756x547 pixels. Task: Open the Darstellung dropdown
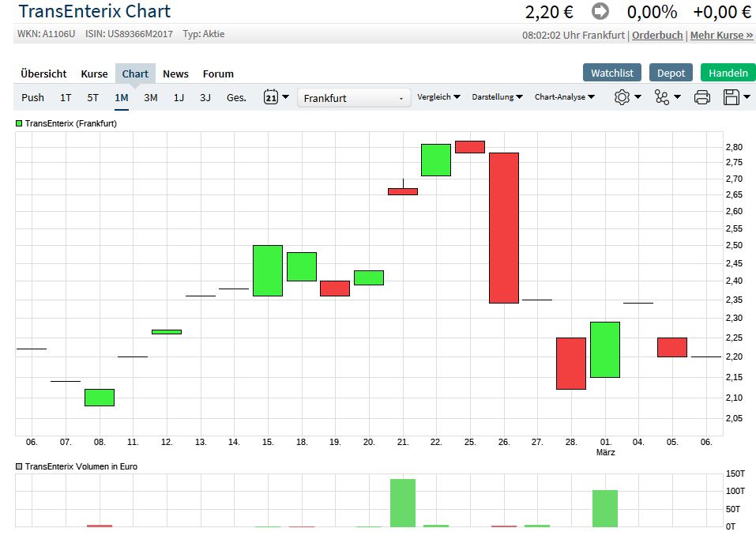tap(497, 97)
